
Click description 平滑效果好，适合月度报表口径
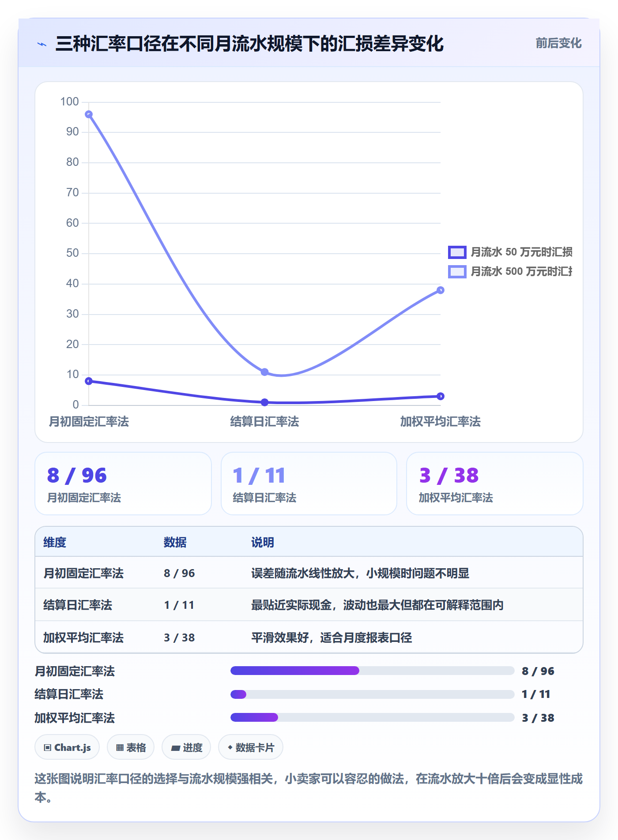click(x=332, y=637)
